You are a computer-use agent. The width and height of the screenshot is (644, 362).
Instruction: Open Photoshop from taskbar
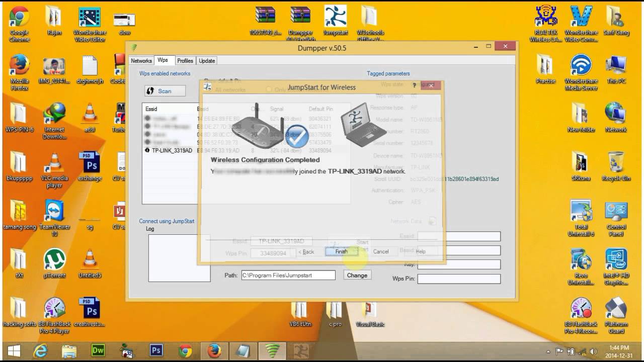(x=156, y=351)
